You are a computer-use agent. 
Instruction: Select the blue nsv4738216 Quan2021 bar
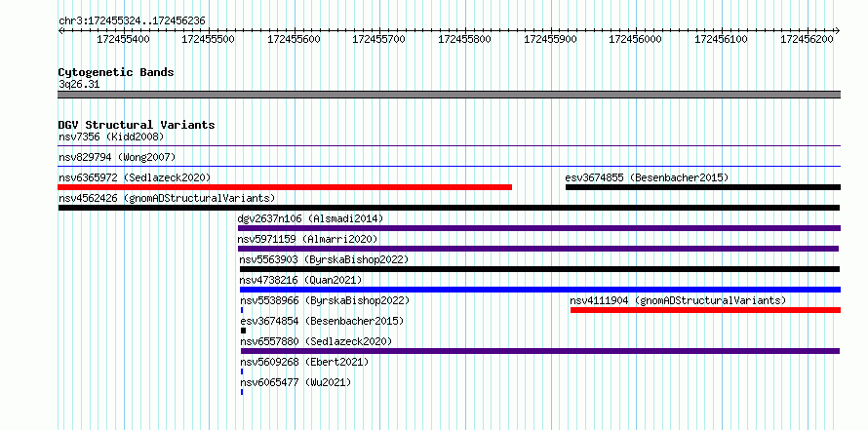point(540,290)
